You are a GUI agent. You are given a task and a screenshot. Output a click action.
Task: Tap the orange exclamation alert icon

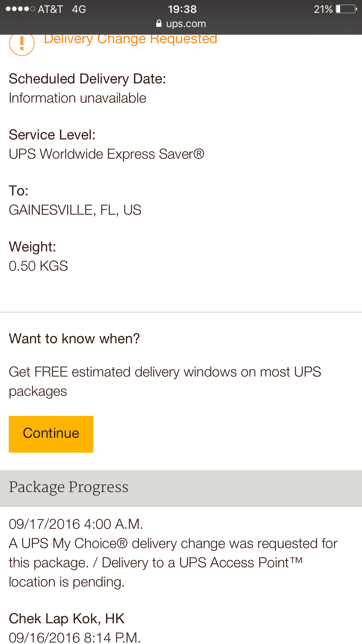[22, 44]
